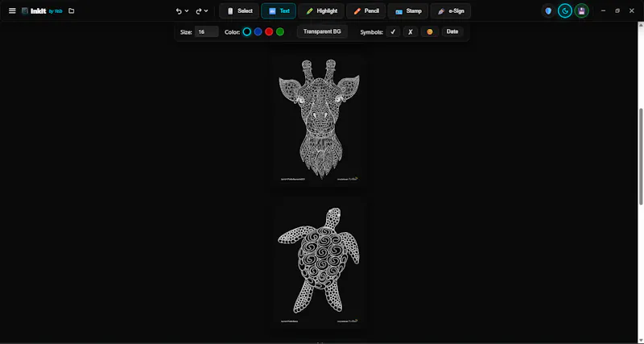The image size is (644, 344).
Task: Redo the last action
Action: click(x=198, y=11)
